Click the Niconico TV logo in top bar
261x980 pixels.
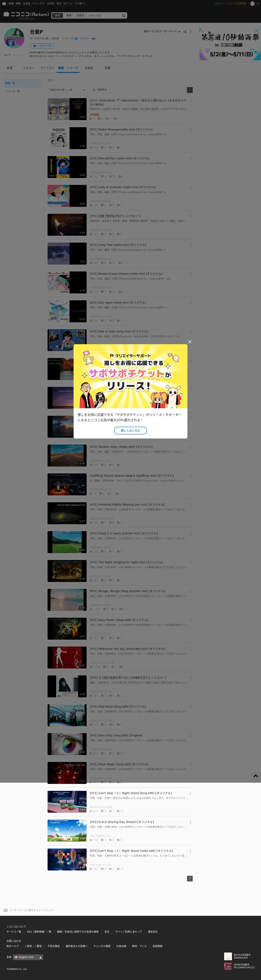(4, 3)
